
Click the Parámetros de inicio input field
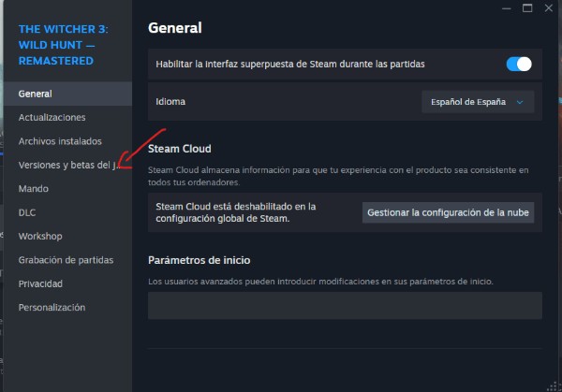click(345, 305)
